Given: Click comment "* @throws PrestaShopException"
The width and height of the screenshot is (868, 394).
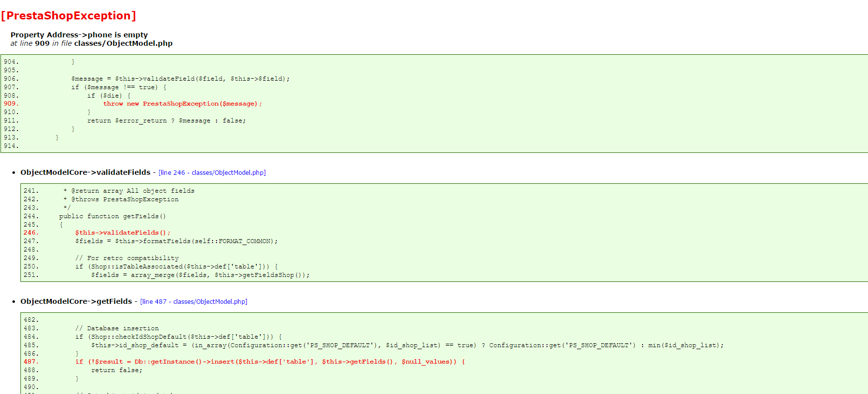Looking at the screenshot, I should 121,199.
